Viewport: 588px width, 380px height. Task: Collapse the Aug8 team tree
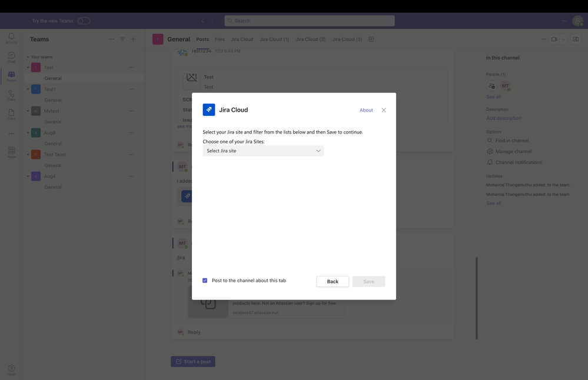click(28, 133)
